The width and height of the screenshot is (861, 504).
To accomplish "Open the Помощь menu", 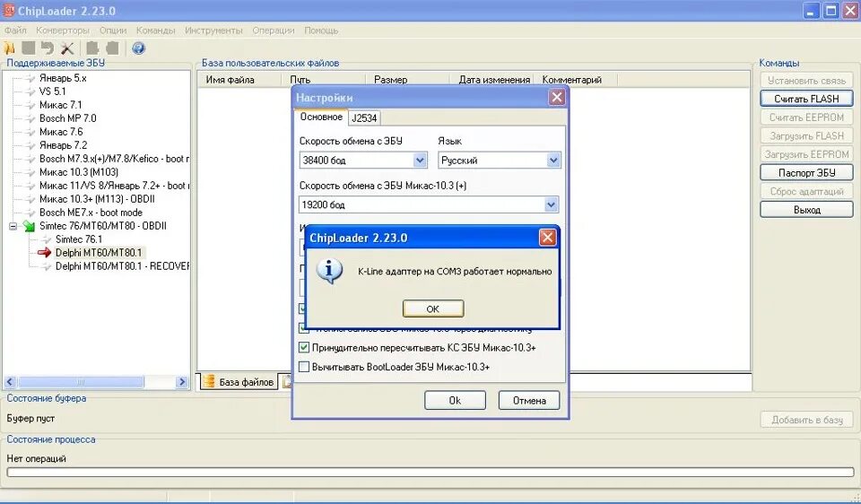I will [321, 30].
